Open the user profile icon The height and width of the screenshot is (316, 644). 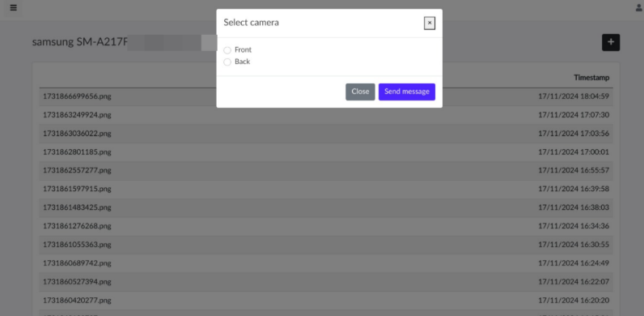click(x=638, y=8)
